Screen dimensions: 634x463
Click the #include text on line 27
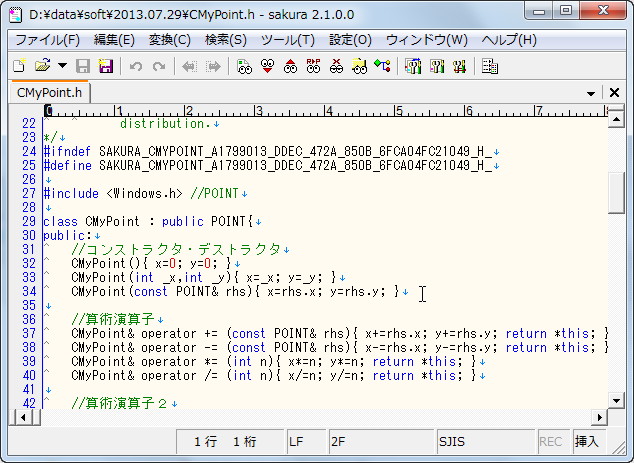point(71,194)
